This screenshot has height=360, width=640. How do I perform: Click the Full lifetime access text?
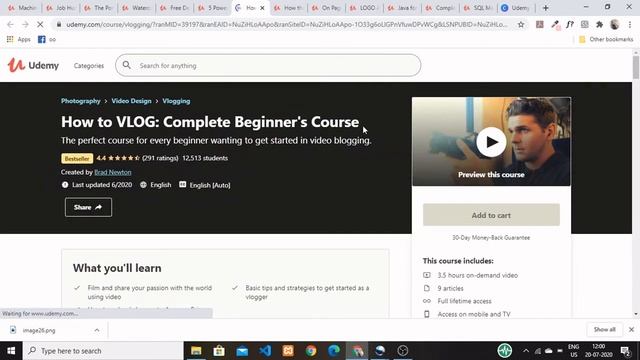(464, 301)
